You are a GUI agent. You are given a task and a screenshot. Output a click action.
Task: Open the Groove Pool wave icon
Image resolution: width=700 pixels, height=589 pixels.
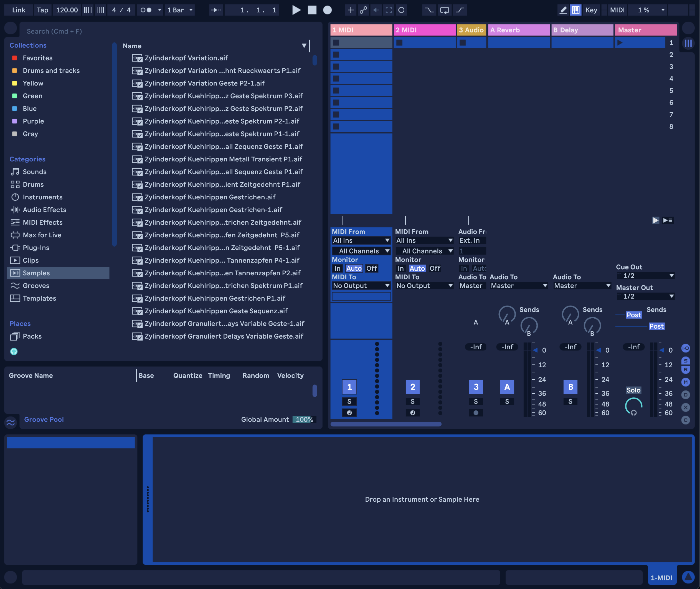tap(11, 422)
